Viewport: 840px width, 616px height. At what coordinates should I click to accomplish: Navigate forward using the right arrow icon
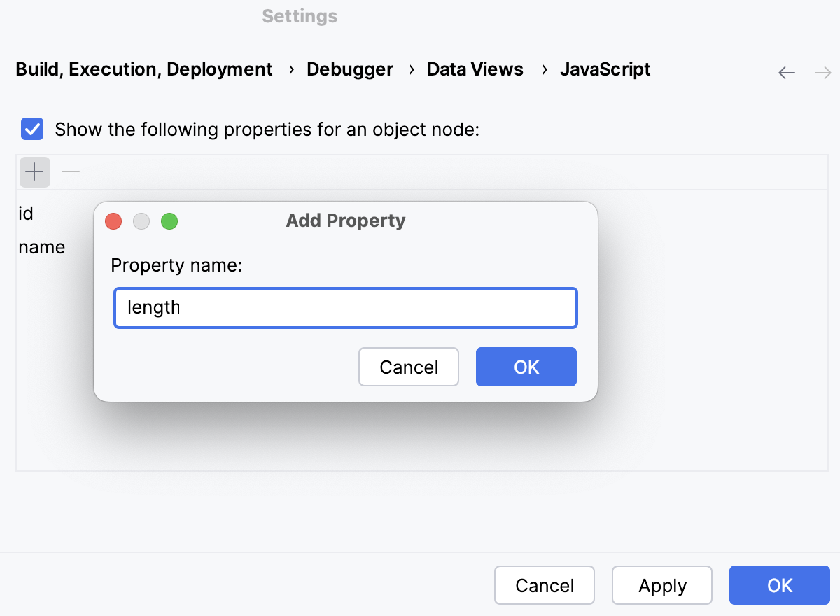[x=823, y=72]
